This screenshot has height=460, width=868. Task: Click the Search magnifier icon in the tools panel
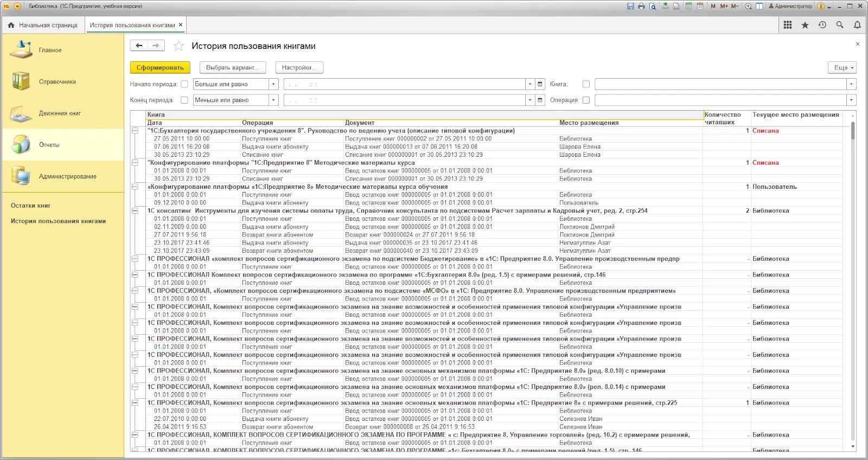[840, 25]
